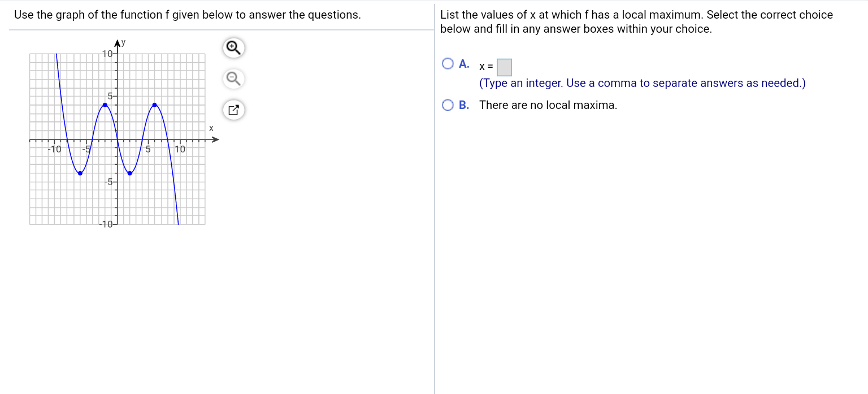
Task: Click the zoom in magnifier icon
Action: coord(234,48)
